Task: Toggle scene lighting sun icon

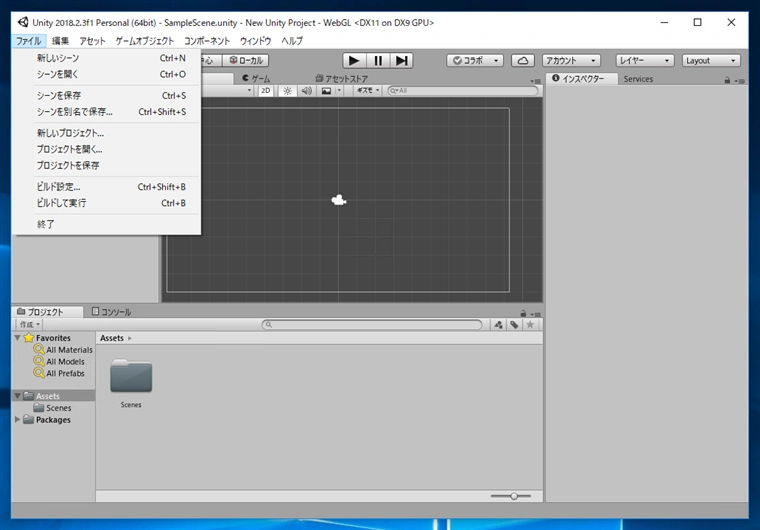Action: [x=287, y=91]
